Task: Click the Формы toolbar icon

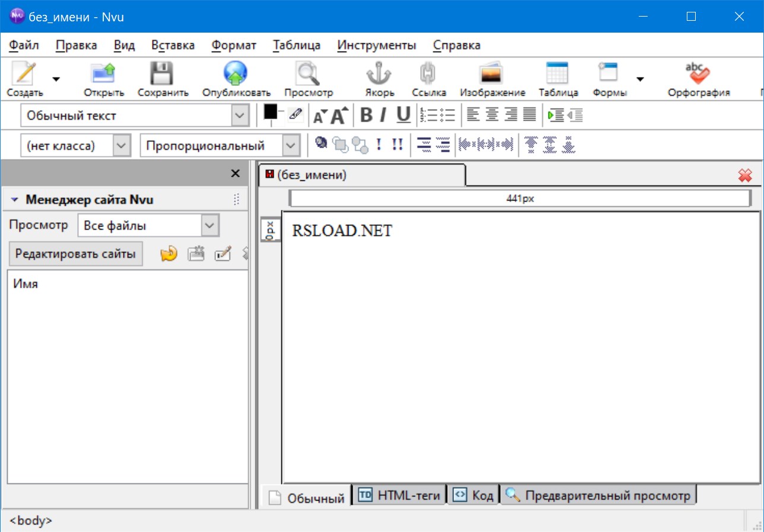Action: click(x=610, y=78)
